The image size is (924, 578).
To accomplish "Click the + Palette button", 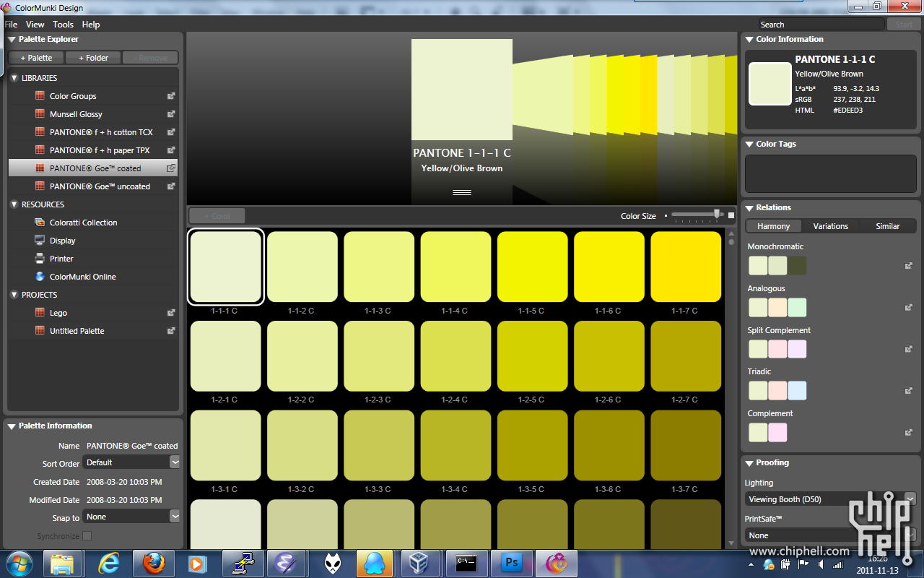I will 36,58.
